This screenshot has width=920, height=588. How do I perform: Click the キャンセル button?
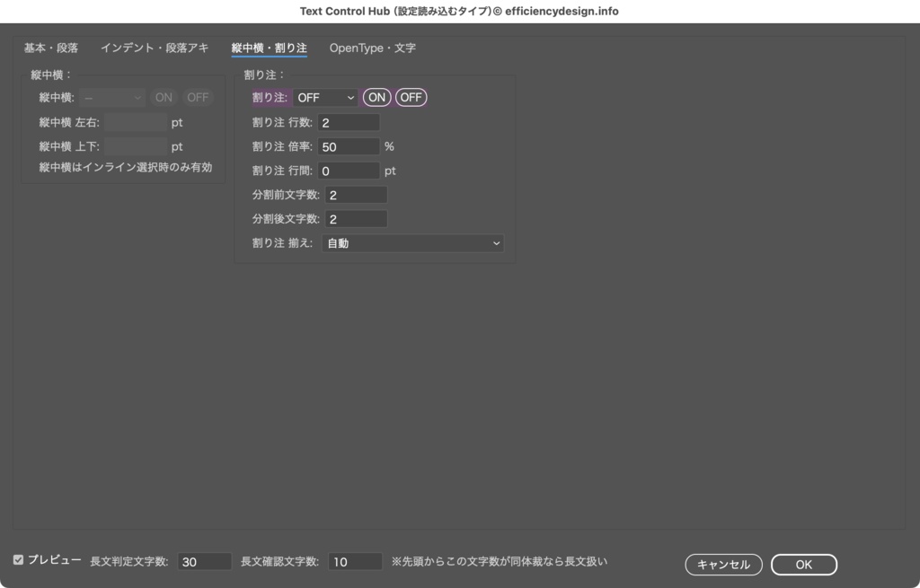[723, 565]
